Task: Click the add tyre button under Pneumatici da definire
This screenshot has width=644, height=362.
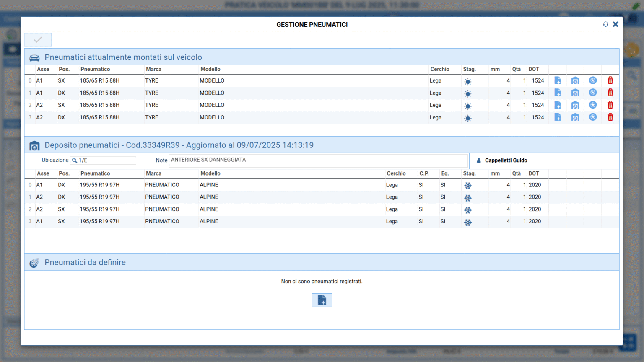Action: (322, 300)
